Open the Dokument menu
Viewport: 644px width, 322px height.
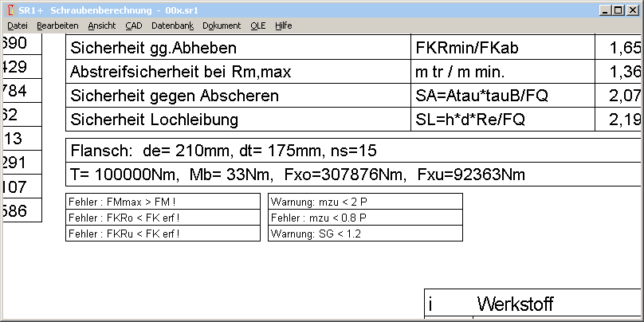pos(222,26)
